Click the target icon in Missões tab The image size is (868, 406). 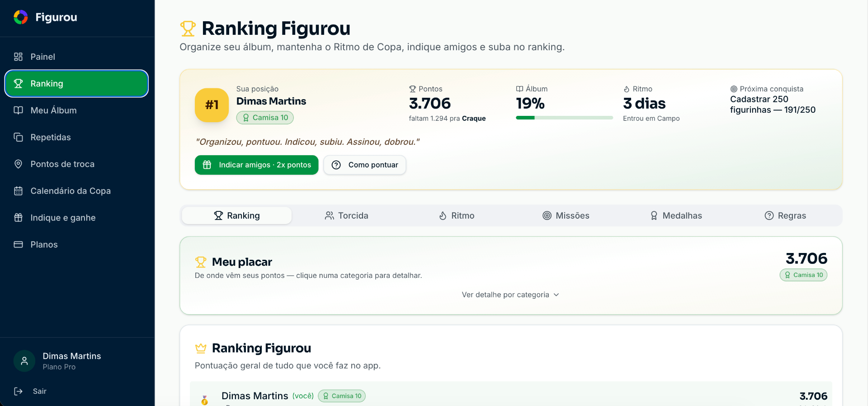(547, 215)
